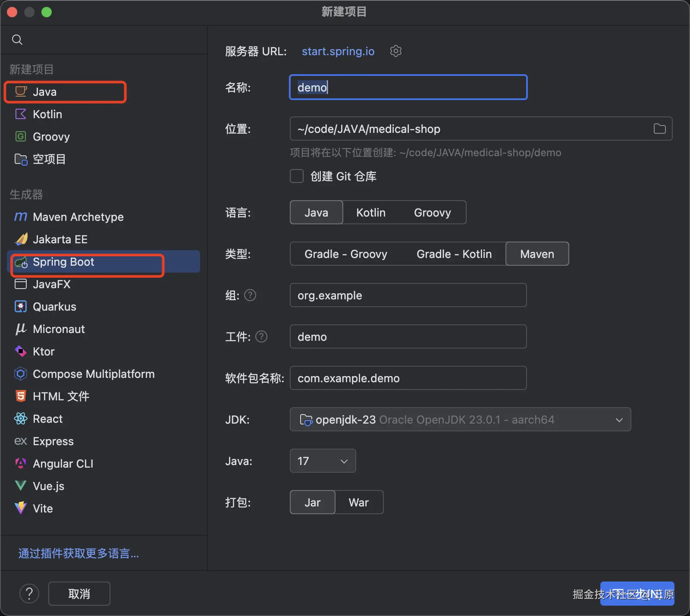690x616 pixels.
Task: Browse for location with folder icon
Action: tap(659, 129)
